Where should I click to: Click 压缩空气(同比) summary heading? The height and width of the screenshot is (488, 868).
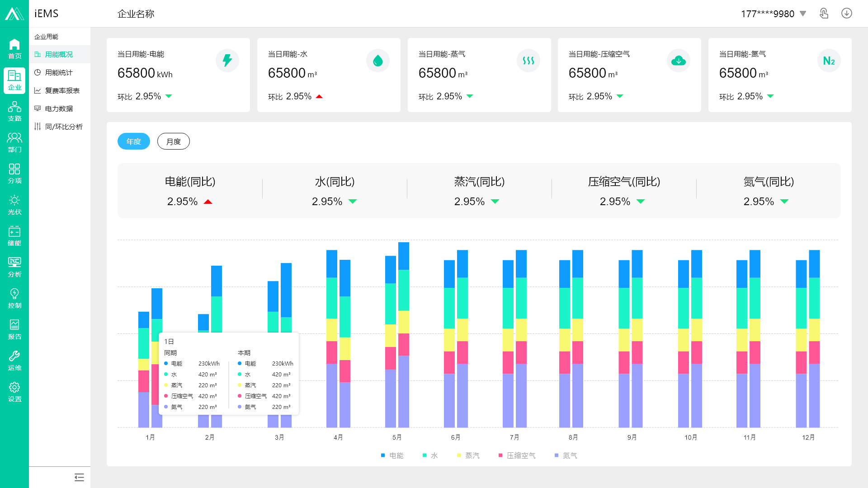click(x=624, y=182)
